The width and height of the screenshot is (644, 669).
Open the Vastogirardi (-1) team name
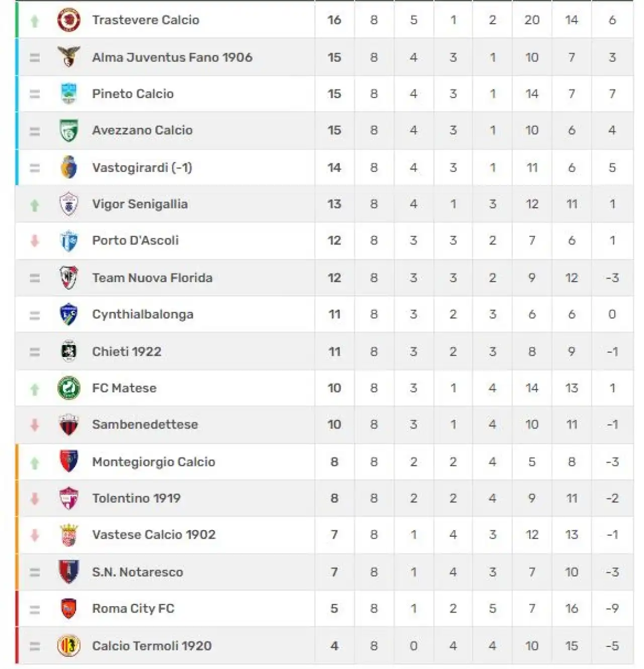[142, 168]
